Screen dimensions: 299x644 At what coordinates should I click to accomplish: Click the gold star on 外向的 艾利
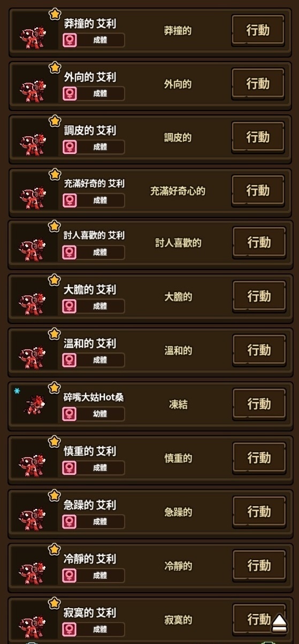[x=55, y=67]
